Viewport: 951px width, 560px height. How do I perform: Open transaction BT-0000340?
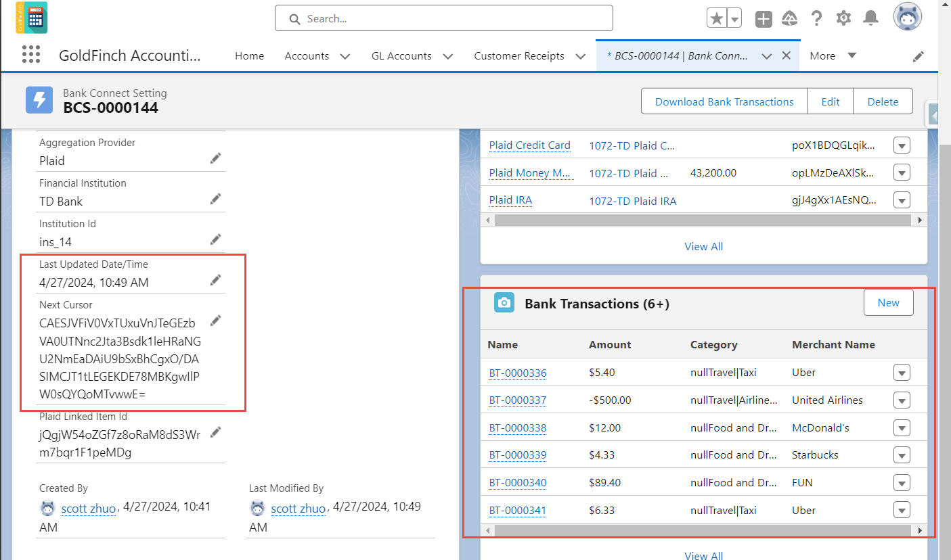point(517,482)
